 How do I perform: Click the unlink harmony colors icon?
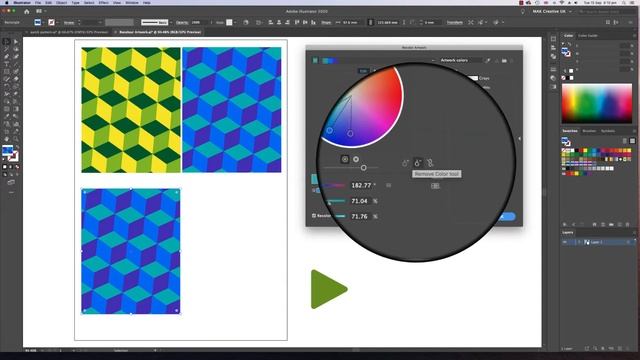[430, 163]
